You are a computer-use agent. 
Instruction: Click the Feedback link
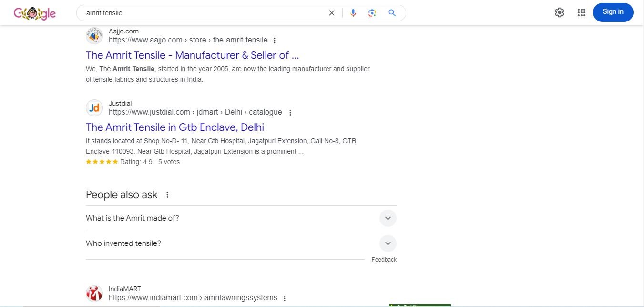click(384, 260)
